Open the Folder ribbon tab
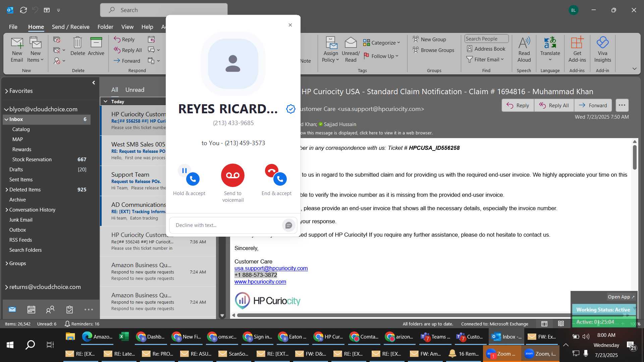Viewport: 644px width, 362px height. click(105, 27)
